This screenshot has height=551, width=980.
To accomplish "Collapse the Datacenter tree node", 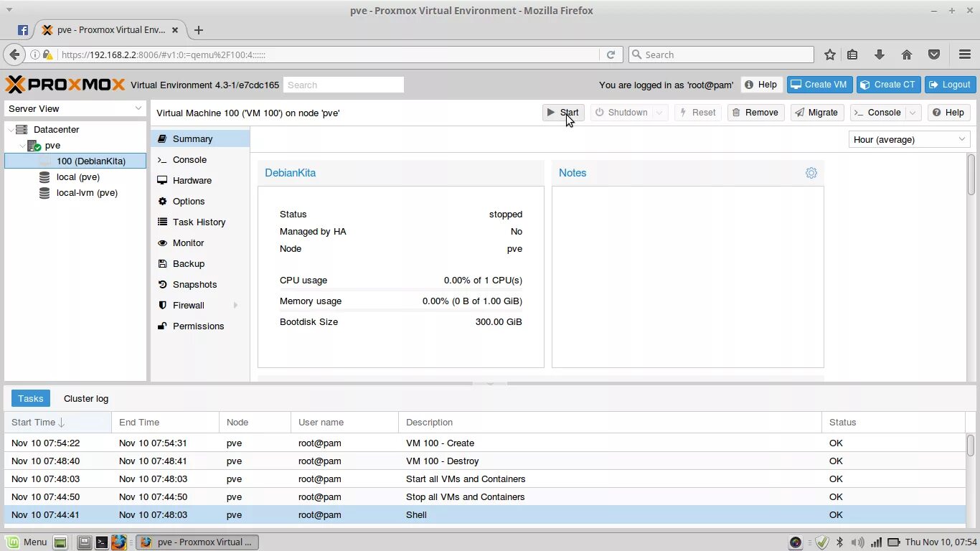I will coord(11,130).
